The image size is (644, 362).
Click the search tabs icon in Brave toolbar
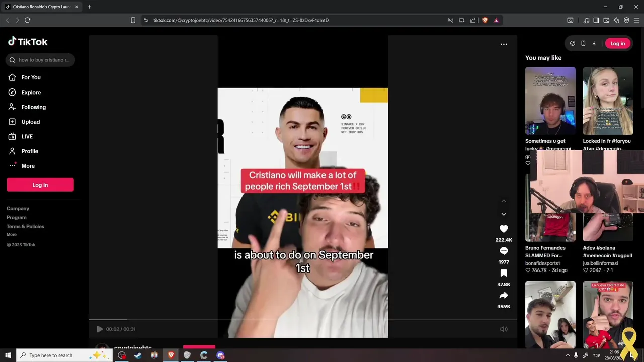(570, 20)
